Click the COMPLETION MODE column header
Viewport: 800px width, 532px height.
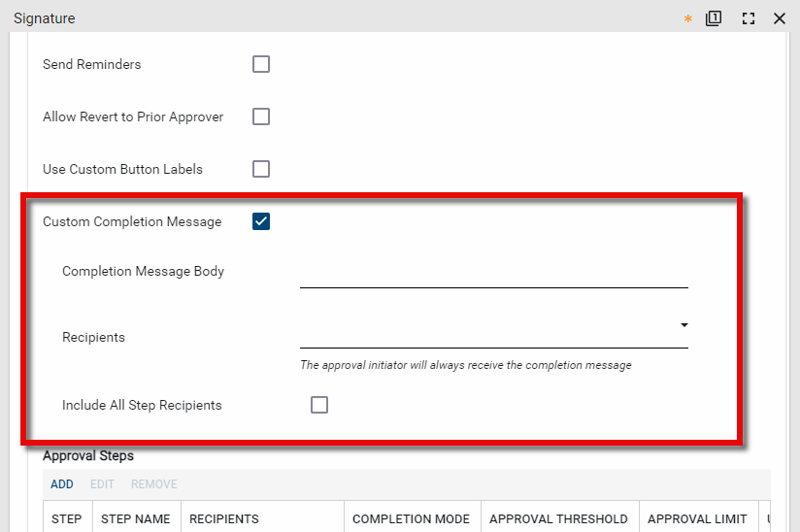(x=411, y=518)
